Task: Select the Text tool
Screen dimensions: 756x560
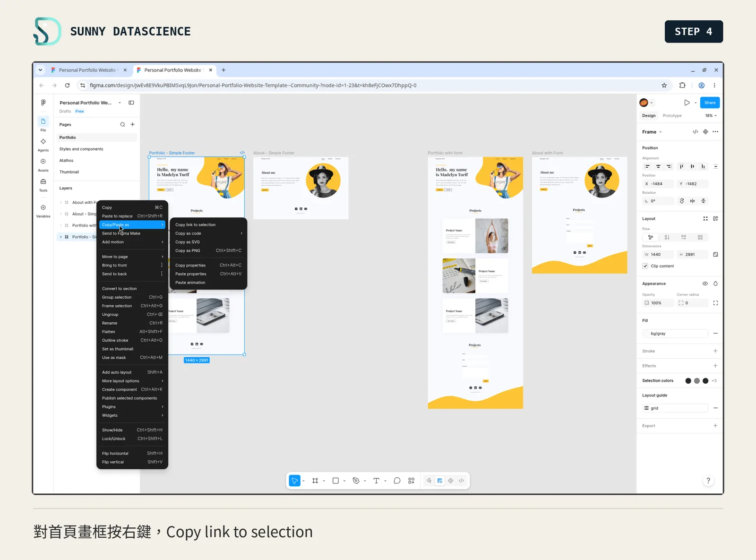Action: [x=376, y=481]
